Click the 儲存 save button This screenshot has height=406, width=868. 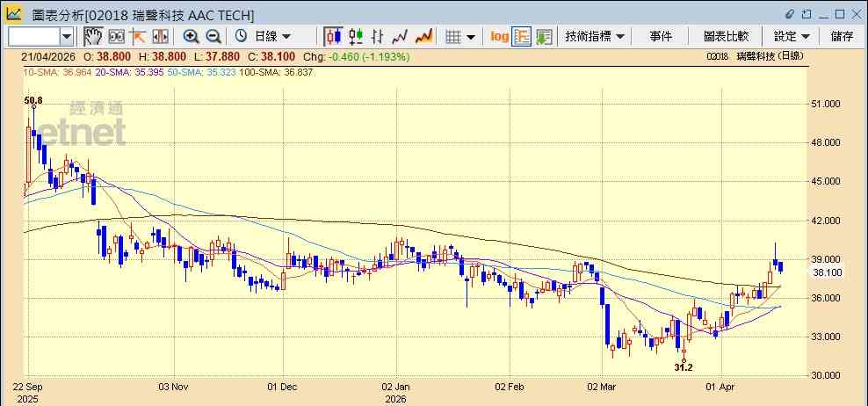(842, 37)
